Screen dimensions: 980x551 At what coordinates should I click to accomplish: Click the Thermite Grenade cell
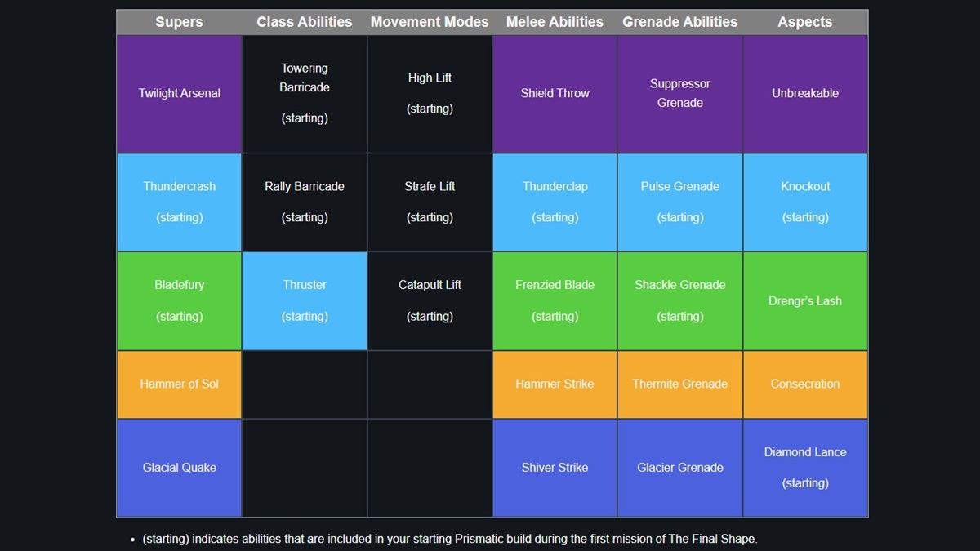click(x=679, y=384)
